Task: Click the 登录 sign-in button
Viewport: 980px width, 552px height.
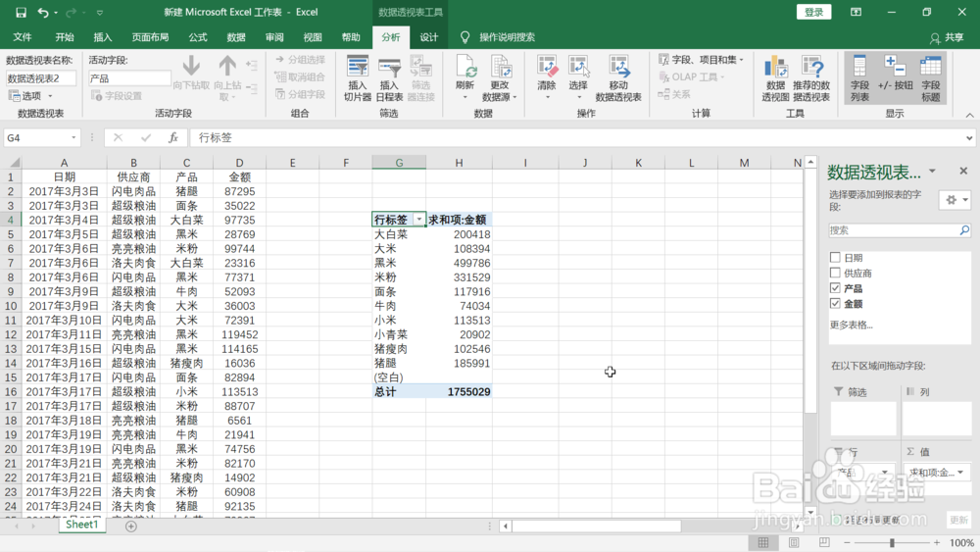Action: pyautogui.click(x=813, y=12)
